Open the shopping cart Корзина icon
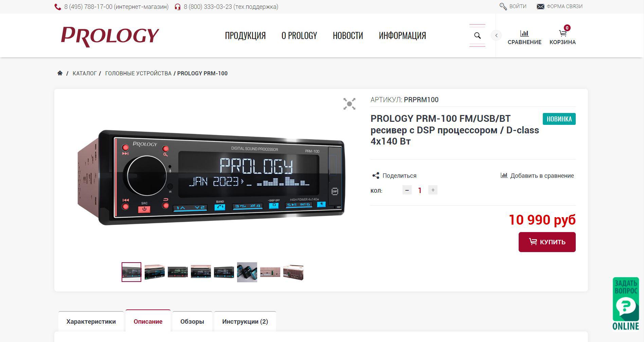Viewport: 644px width, 342px height. point(563,33)
